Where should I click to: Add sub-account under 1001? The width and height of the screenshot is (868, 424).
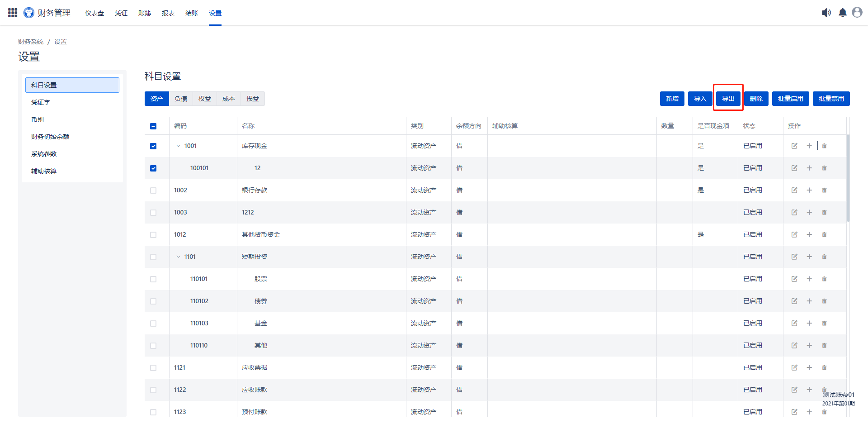(x=809, y=146)
